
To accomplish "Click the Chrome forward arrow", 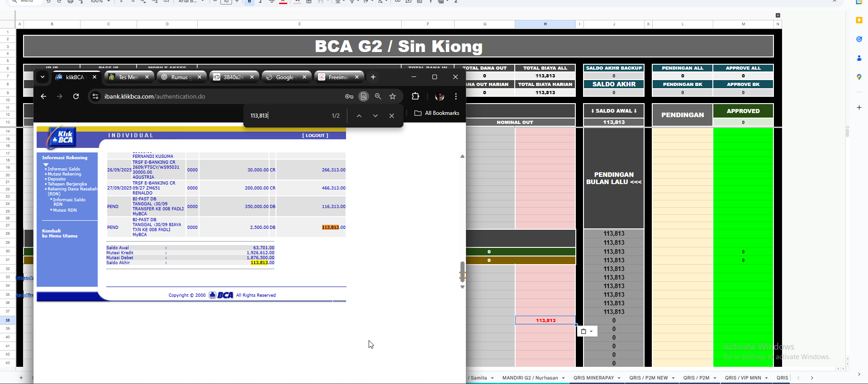I will [60, 96].
